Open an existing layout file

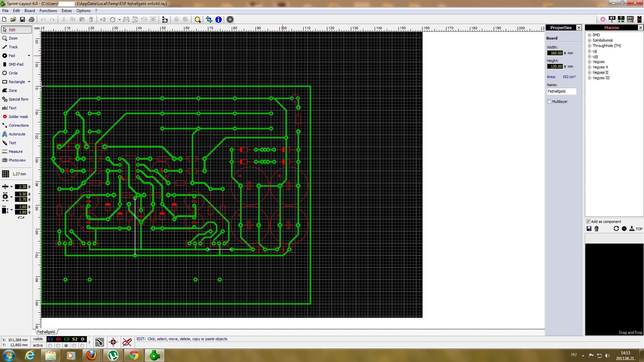pyautogui.click(x=13, y=19)
